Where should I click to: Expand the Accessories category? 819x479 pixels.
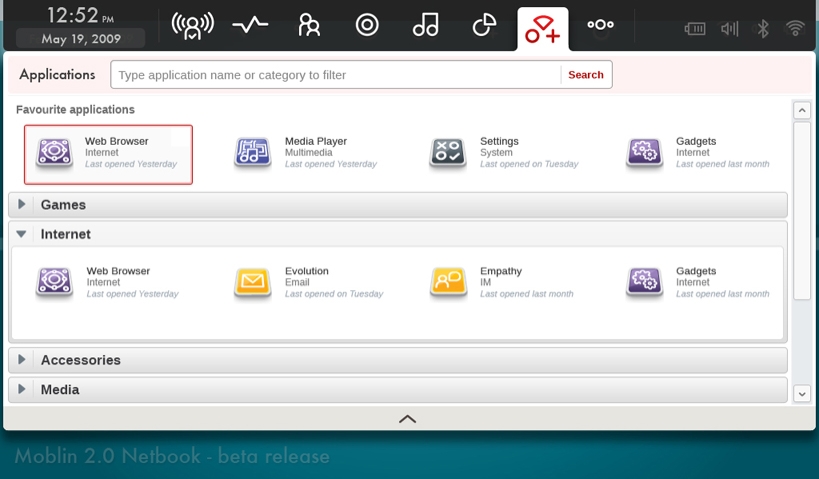click(x=22, y=360)
